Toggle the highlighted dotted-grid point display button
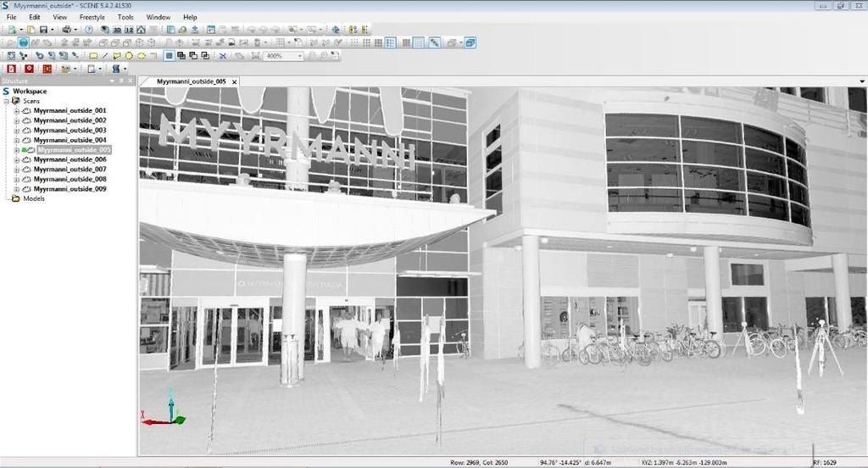868x468 pixels. 390,42
